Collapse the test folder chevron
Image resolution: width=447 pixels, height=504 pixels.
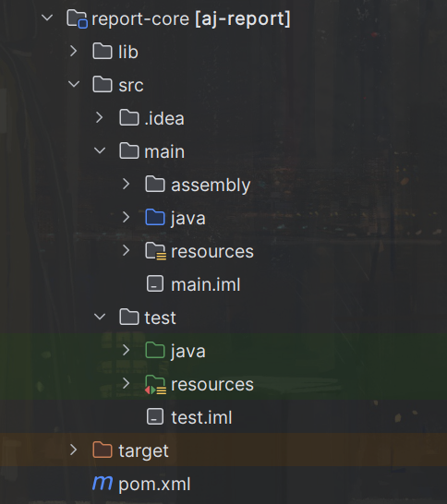point(100,317)
